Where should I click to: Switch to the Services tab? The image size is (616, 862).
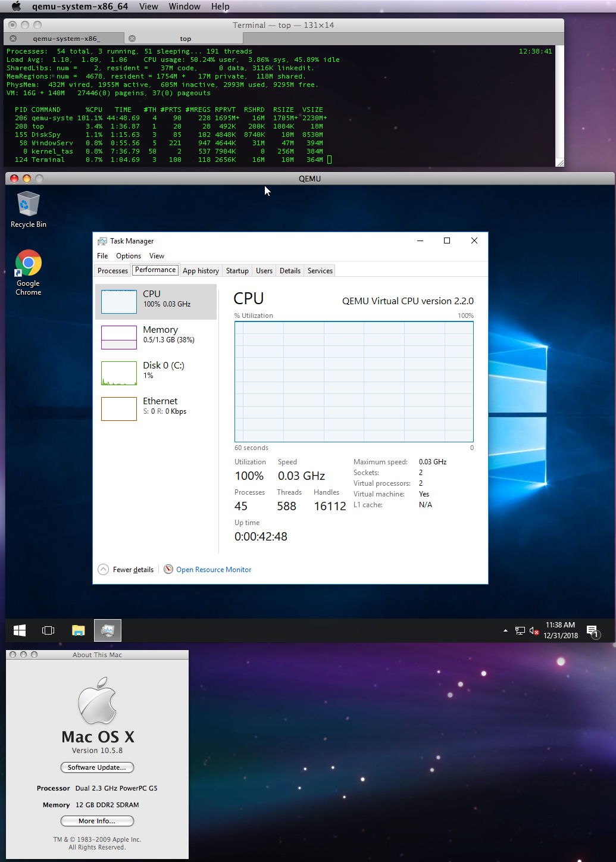pyautogui.click(x=320, y=271)
